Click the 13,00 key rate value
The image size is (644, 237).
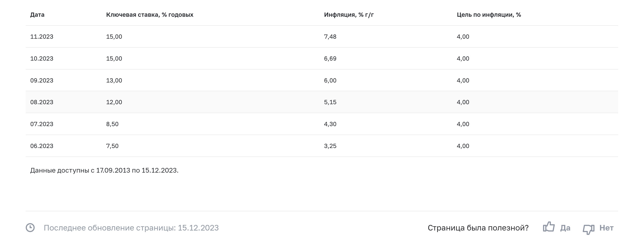pos(114,80)
